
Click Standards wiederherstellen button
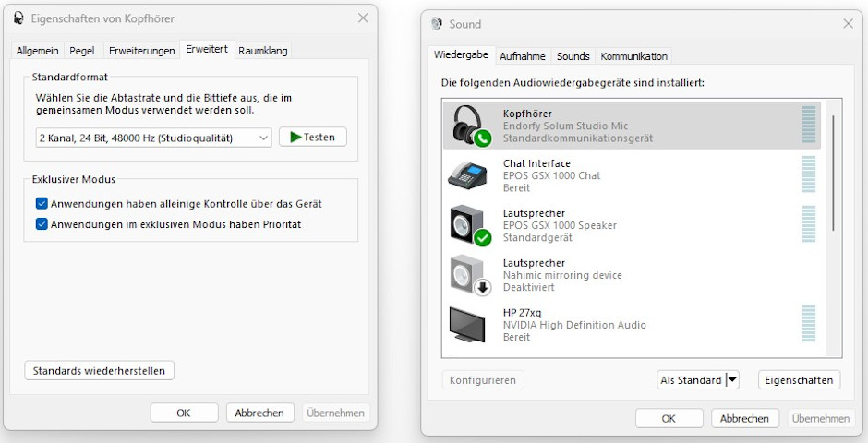(x=99, y=371)
